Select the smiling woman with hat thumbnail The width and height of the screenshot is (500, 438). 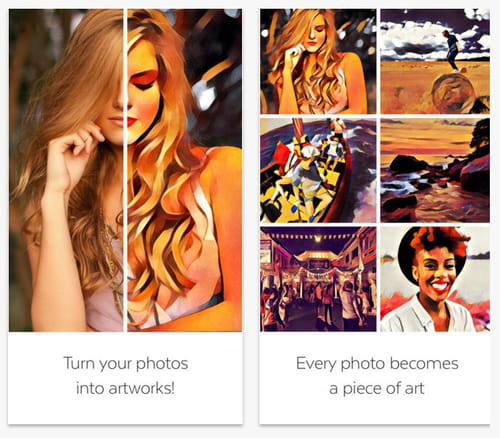435,279
